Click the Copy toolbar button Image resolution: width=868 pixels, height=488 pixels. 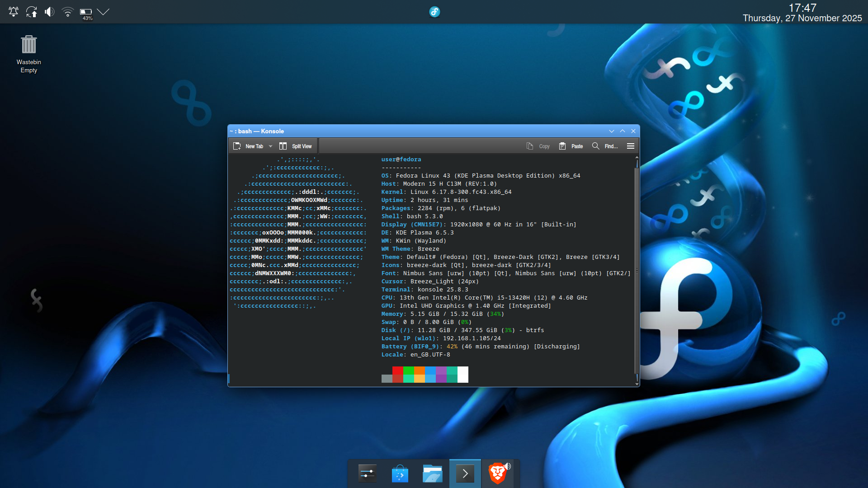click(538, 146)
